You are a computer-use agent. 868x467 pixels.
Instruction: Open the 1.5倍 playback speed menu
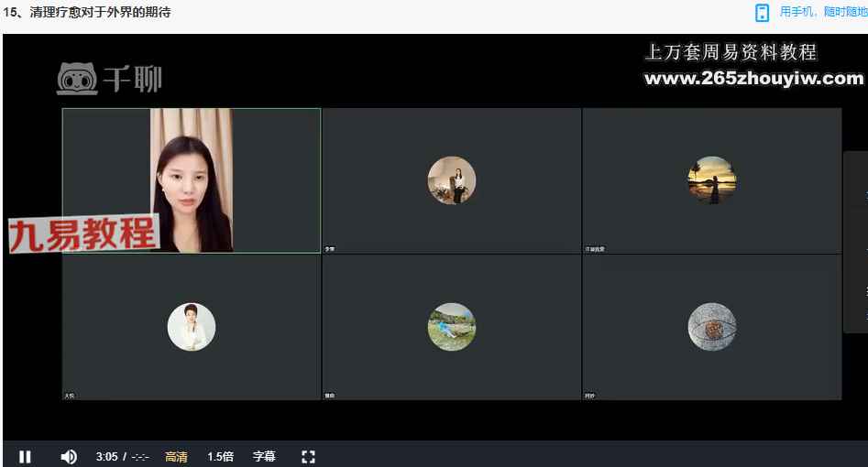(x=220, y=456)
